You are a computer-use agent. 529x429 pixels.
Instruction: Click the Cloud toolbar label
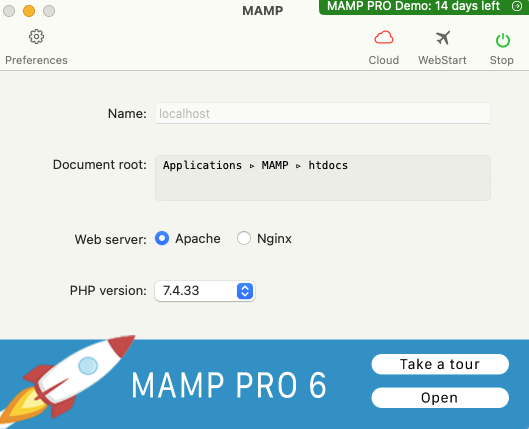pyautogui.click(x=384, y=60)
